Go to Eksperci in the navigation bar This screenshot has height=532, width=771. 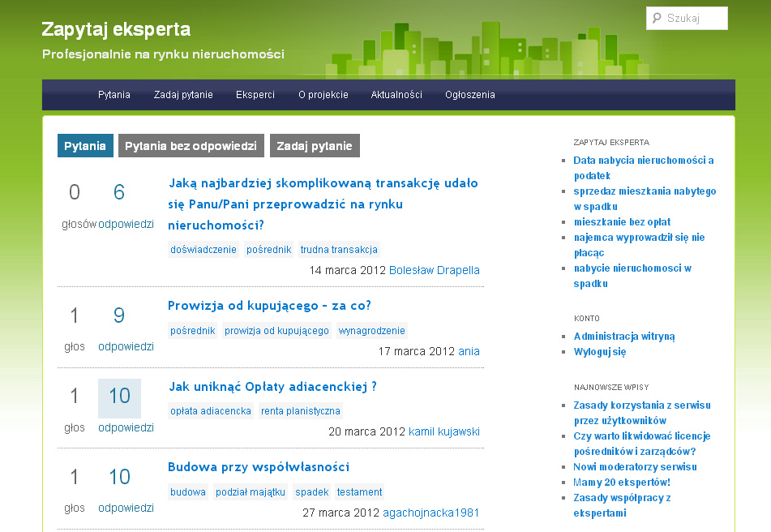pos(255,95)
